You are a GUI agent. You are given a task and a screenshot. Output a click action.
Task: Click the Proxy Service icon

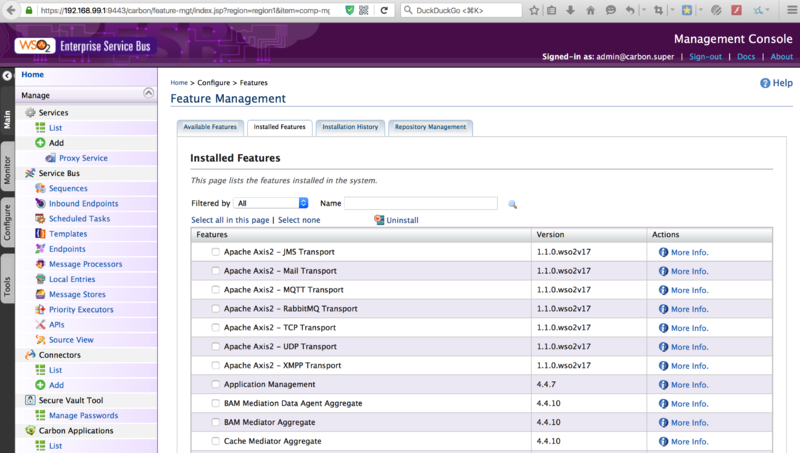pos(51,158)
